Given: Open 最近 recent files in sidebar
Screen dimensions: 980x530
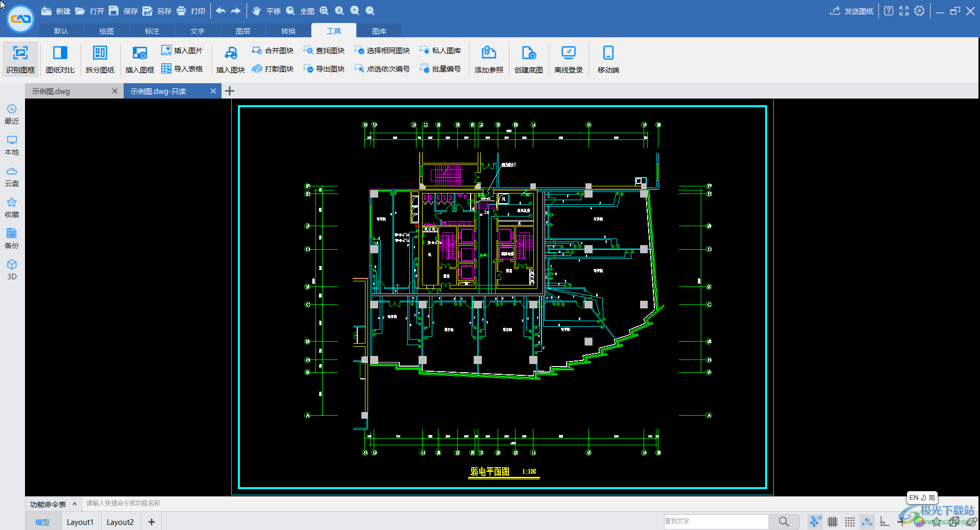Looking at the screenshot, I should pos(12,114).
